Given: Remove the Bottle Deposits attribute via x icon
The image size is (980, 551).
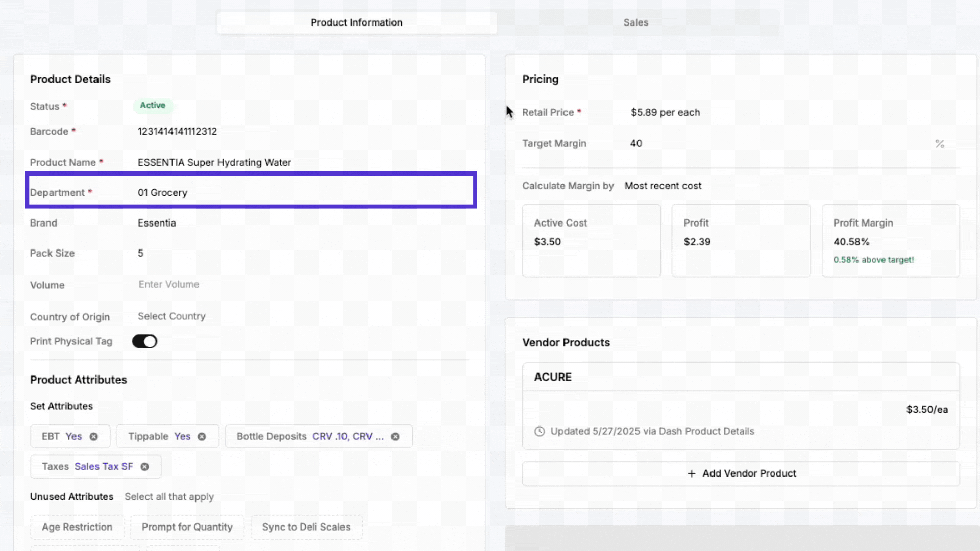Looking at the screenshot, I should pyautogui.click(x=395, y=437).
